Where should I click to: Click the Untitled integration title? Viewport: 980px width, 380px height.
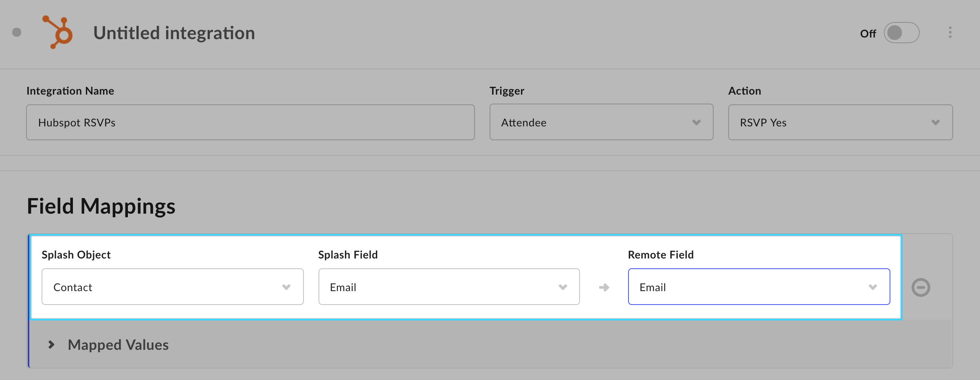174,33
